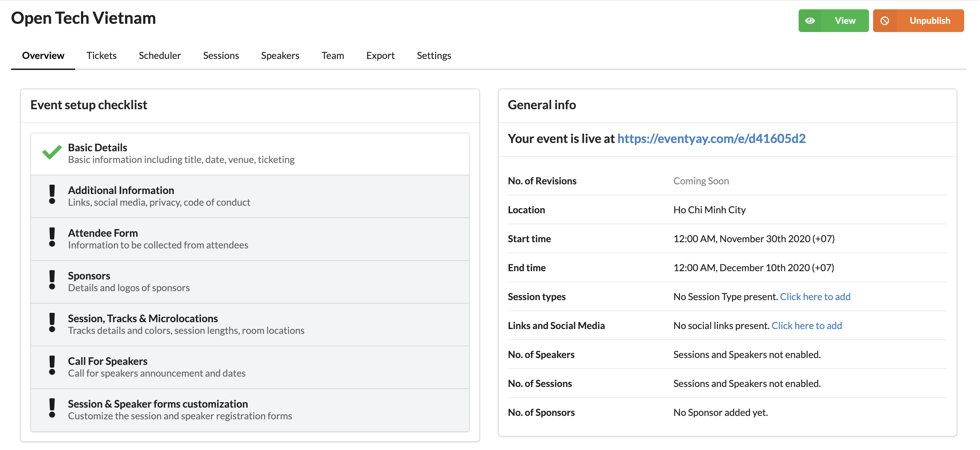Screen dimensions: 980x450
Task: Click 'Details and logos of sponsors' description
Action: click(x=129, y=288)
